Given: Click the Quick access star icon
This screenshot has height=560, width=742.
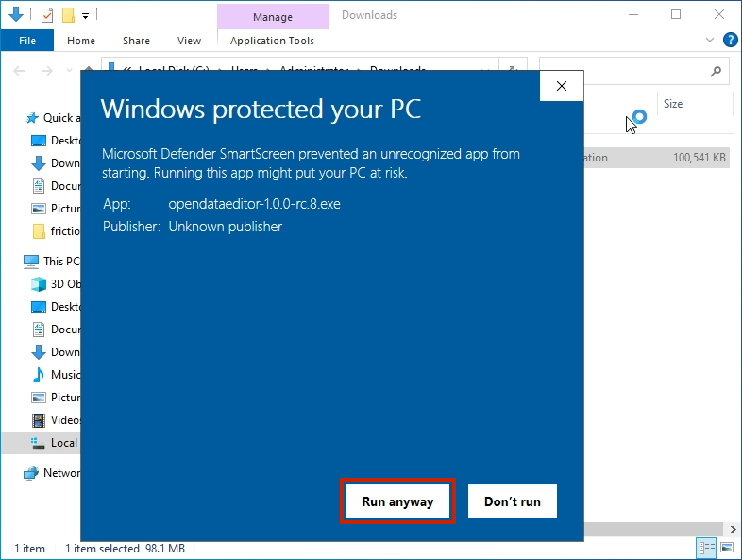Looking at the screenshot, I should point(32,118).
